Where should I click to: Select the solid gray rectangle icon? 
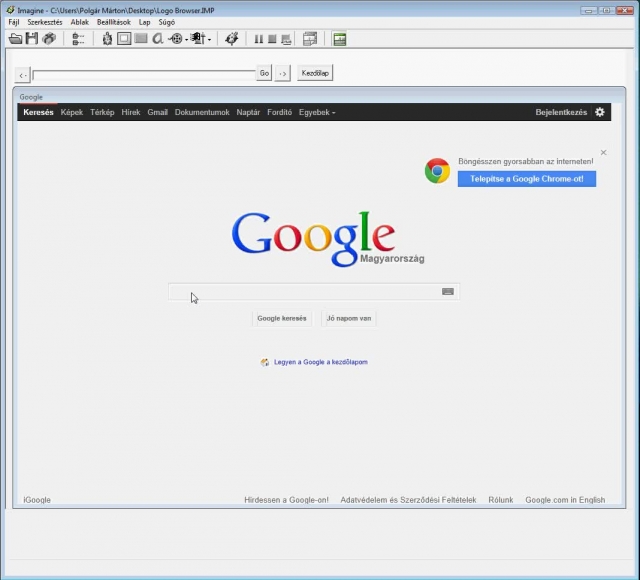141,39
